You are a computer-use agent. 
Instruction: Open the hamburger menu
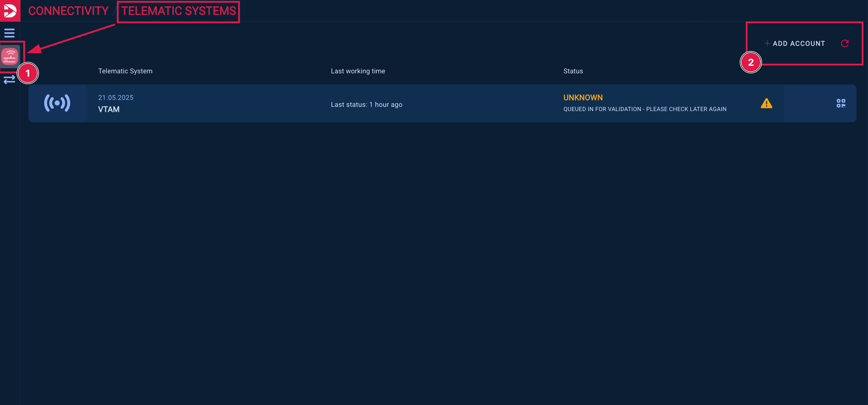pos(9,33)
